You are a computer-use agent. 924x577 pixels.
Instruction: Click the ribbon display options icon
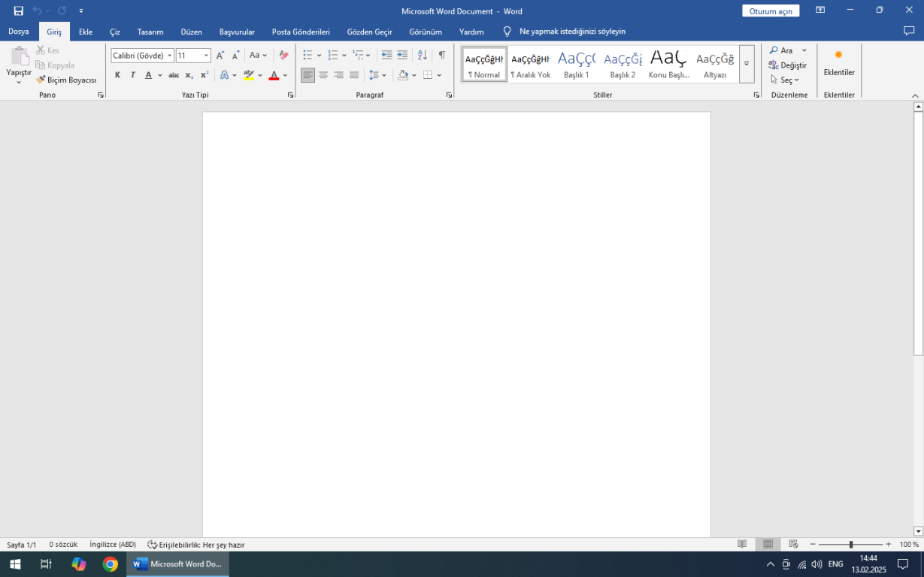pos(820,11)
